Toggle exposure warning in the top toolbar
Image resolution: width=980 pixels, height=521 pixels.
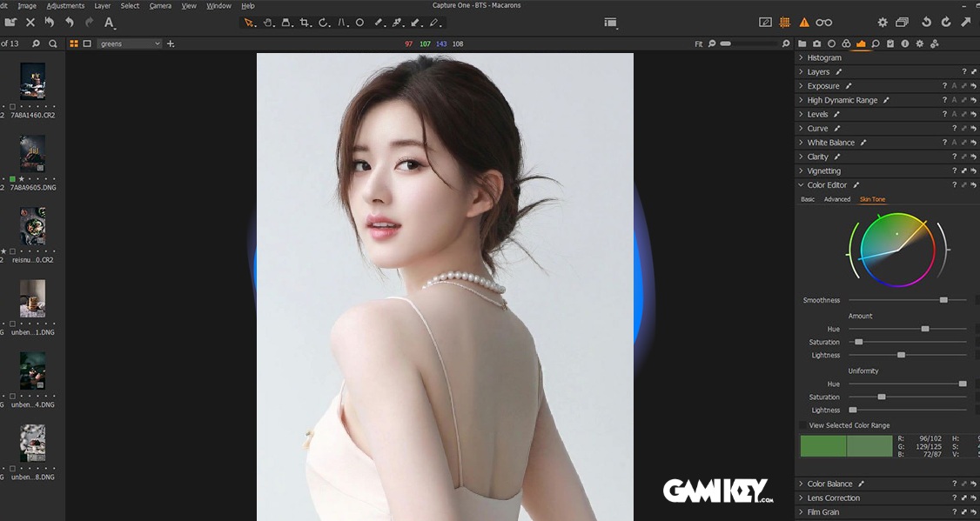(805, 23)
